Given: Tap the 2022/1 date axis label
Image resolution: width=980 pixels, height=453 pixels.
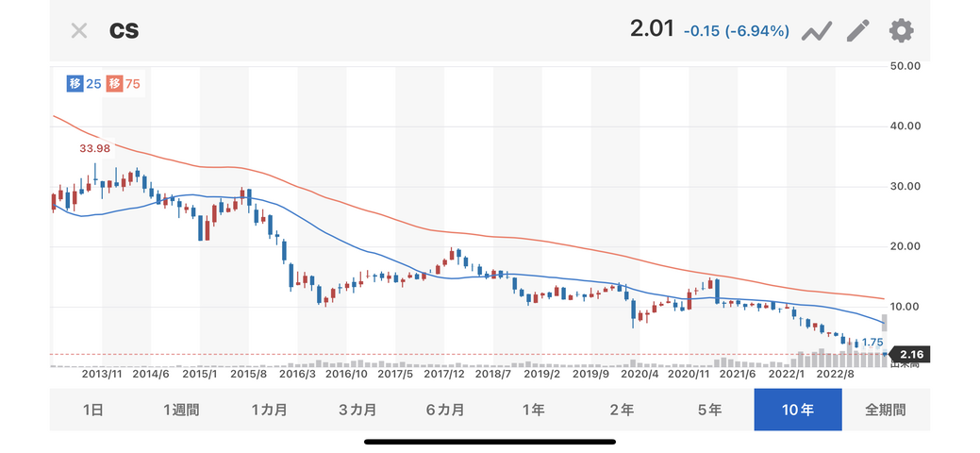Looking at the screenshot, I should 786,374.
